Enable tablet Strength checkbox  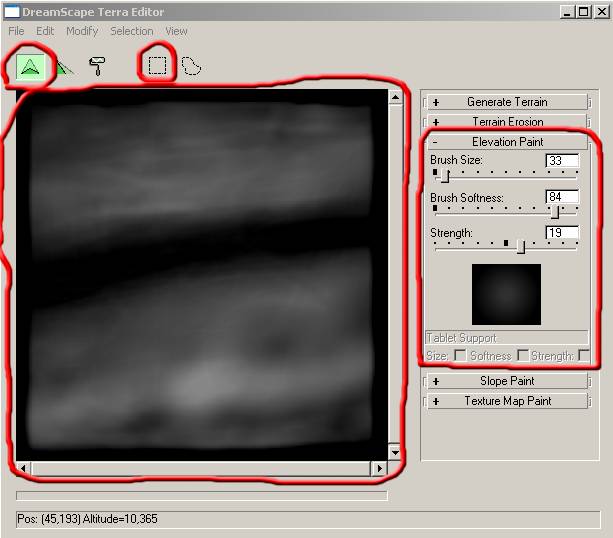(583, 356)
